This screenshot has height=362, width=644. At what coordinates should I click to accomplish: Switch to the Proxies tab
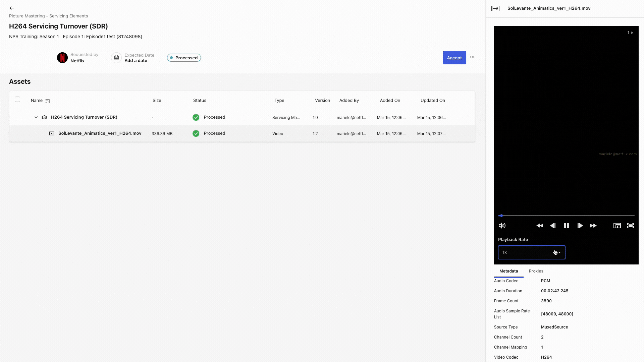[x=536, y=271]
